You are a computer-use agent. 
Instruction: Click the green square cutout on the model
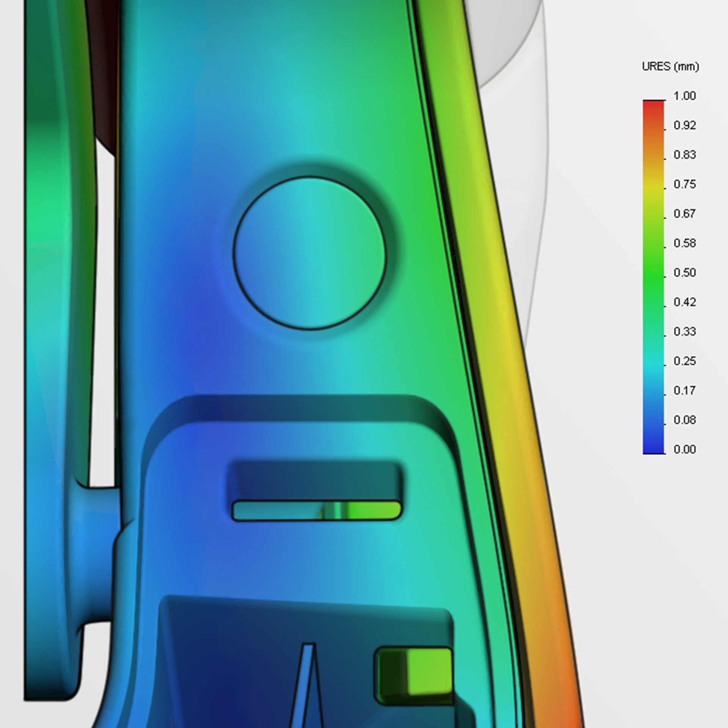(x=414, y=676)
